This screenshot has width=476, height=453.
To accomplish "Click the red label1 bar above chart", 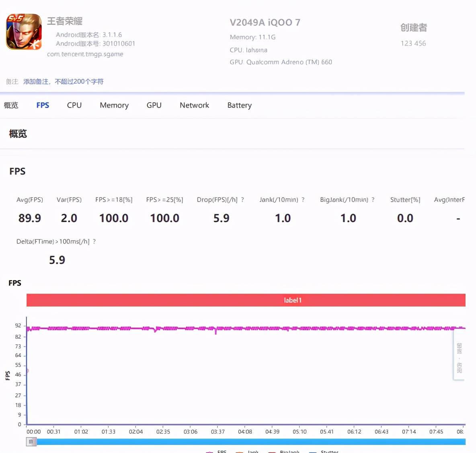I will click(246, 300).
